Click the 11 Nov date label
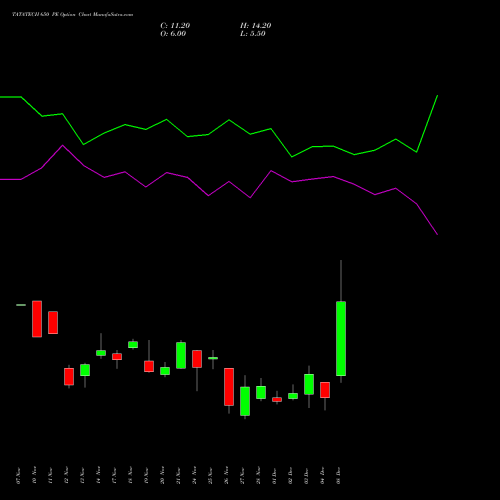 tap(51, 476)
